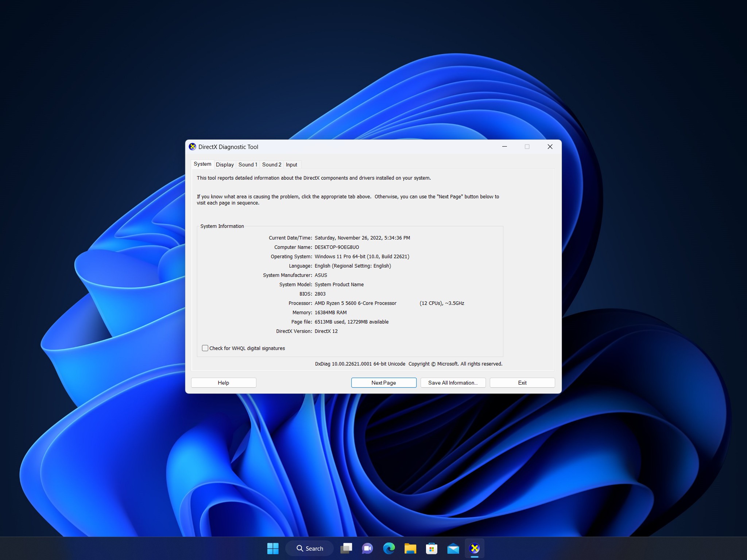
Task: Click the computer name DESKTOP-9OEG8UO
Action: [x=337, y=247]
